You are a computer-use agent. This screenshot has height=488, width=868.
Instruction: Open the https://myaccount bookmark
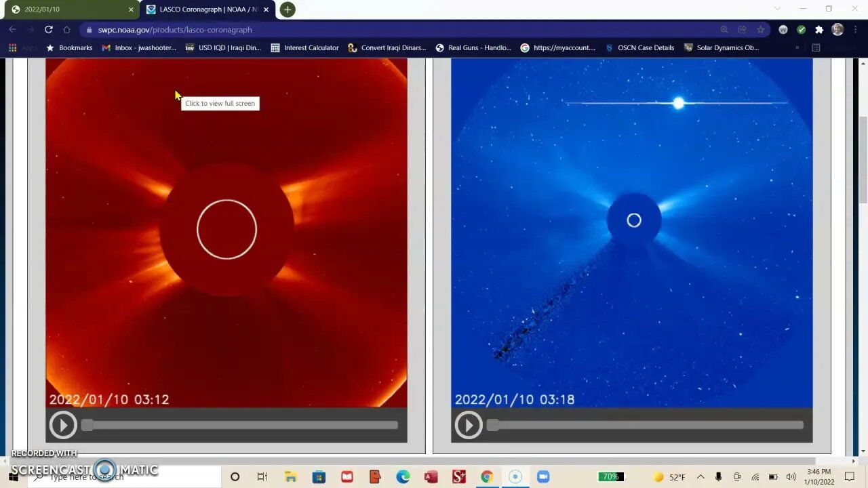(x=557, y=47)
